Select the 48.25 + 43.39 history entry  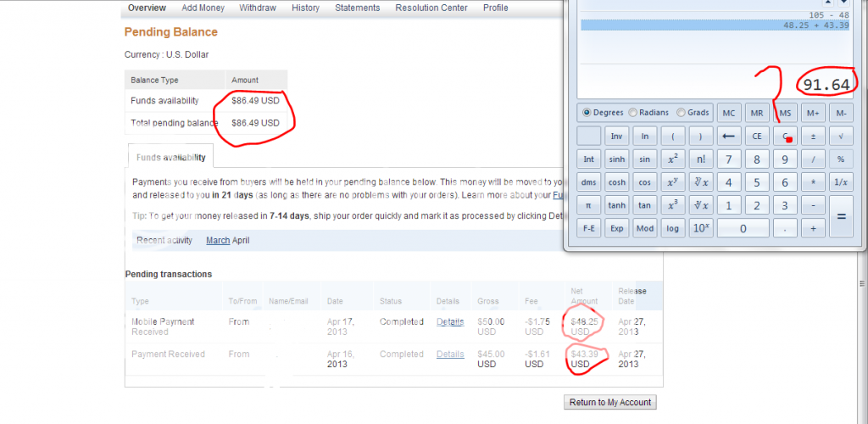(719, 25)
